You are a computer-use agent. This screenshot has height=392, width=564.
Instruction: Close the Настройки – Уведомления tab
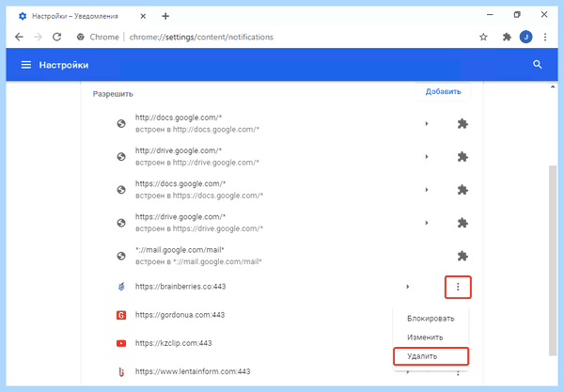143,16
